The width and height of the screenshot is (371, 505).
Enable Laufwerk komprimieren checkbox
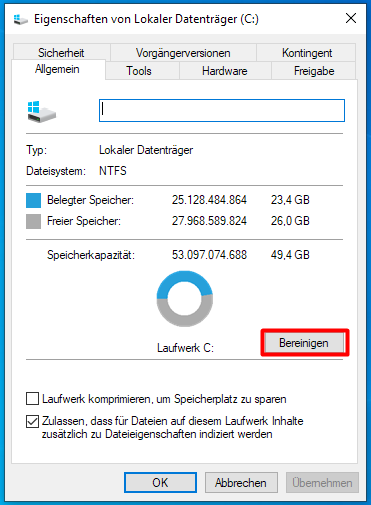[x=32, y=399]
